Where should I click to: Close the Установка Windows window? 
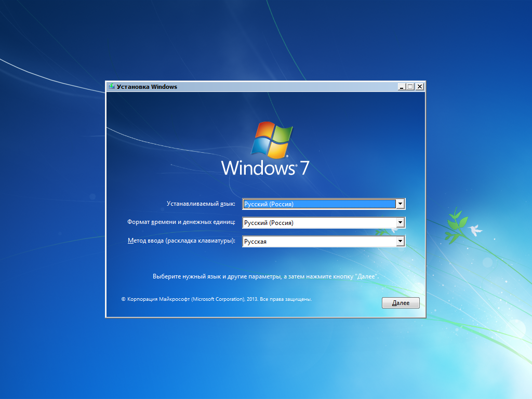420,87
